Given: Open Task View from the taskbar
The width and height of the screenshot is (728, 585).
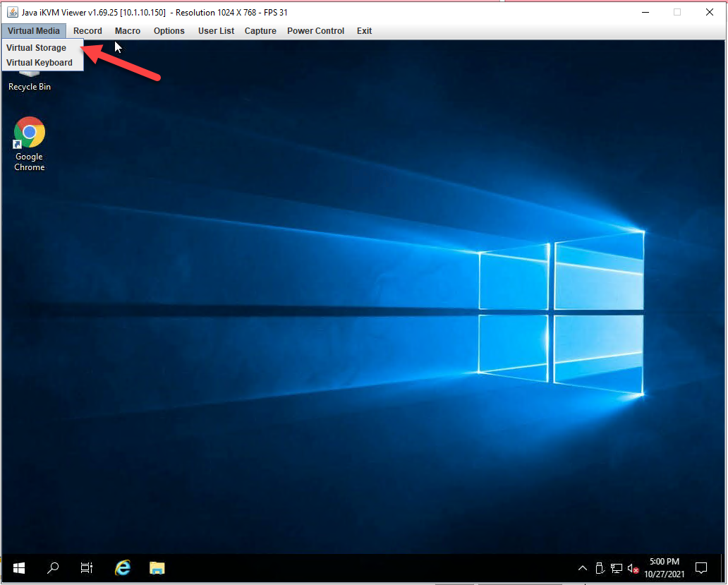Looking at the screenshot, I should pyautogui.click(x=87, y=567).
